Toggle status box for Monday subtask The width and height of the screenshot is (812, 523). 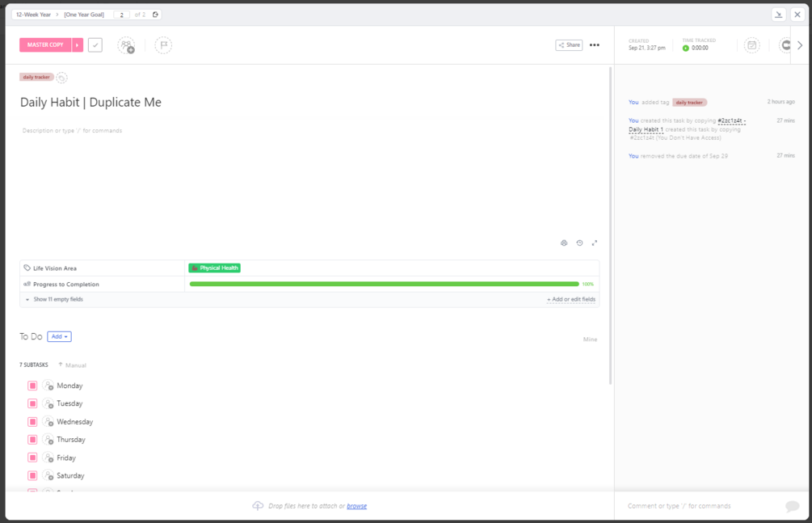point(32,386)
